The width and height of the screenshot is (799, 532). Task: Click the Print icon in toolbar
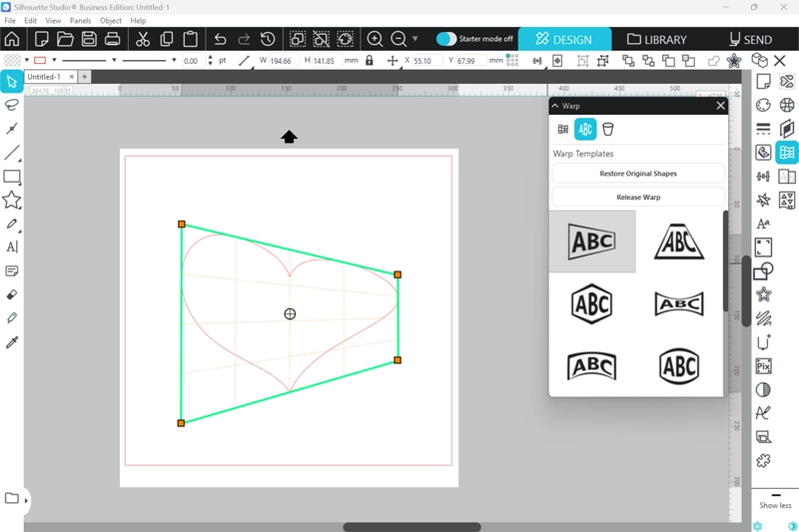113,39
